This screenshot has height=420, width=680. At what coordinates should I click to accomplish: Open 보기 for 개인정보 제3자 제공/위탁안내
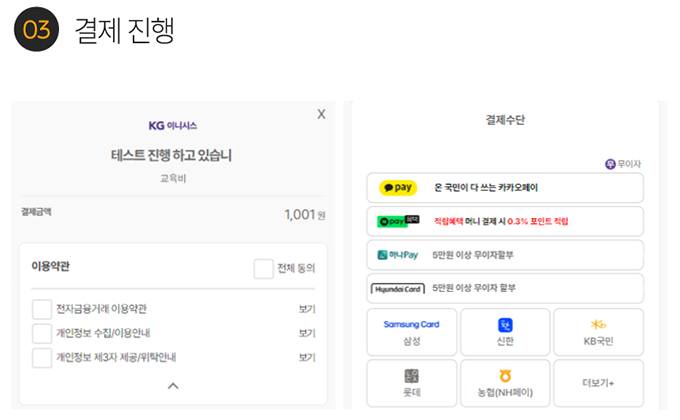[x=307, y=358]
